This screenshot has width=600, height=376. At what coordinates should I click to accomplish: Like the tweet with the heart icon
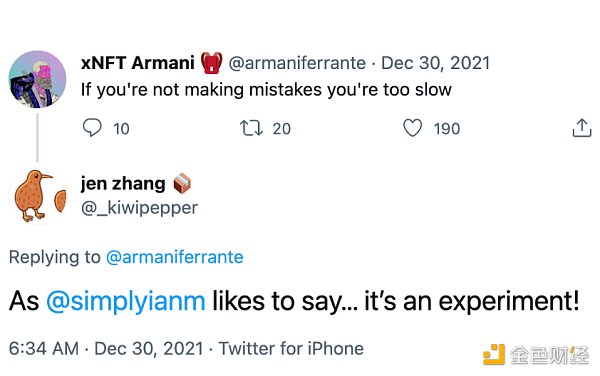[412, 128]
